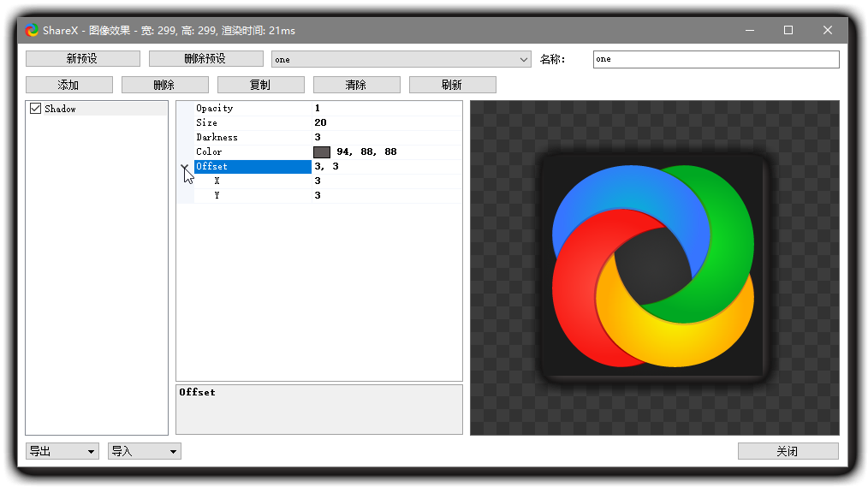Open the 'one' preset dropdown
Viewport: 868px width, 487px height.
401,59
